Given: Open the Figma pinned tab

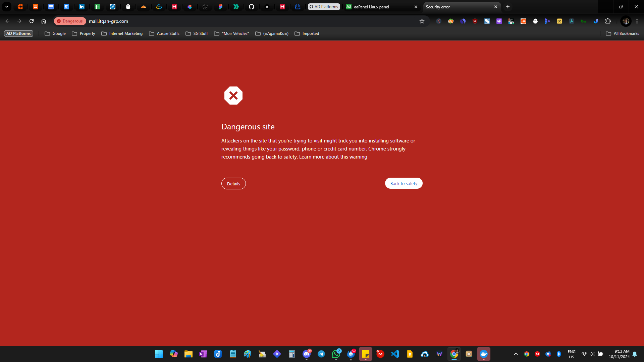Looking at the screenshot, I should point(221,7).
